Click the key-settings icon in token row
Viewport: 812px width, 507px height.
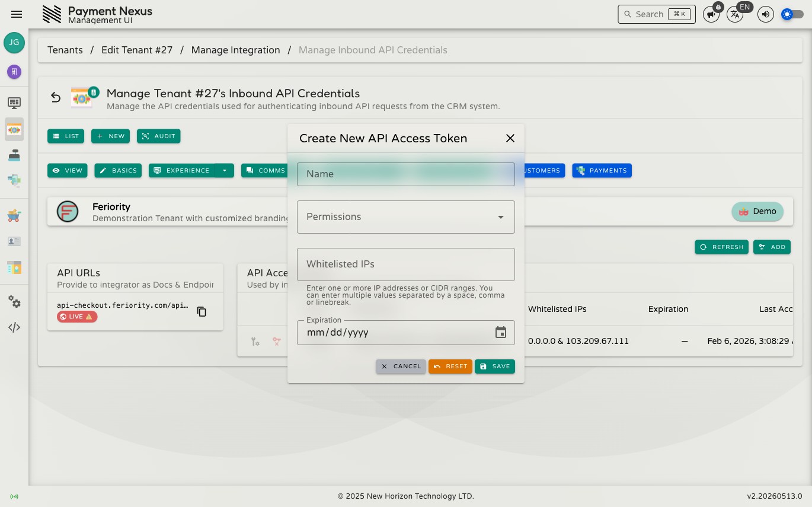255,342
